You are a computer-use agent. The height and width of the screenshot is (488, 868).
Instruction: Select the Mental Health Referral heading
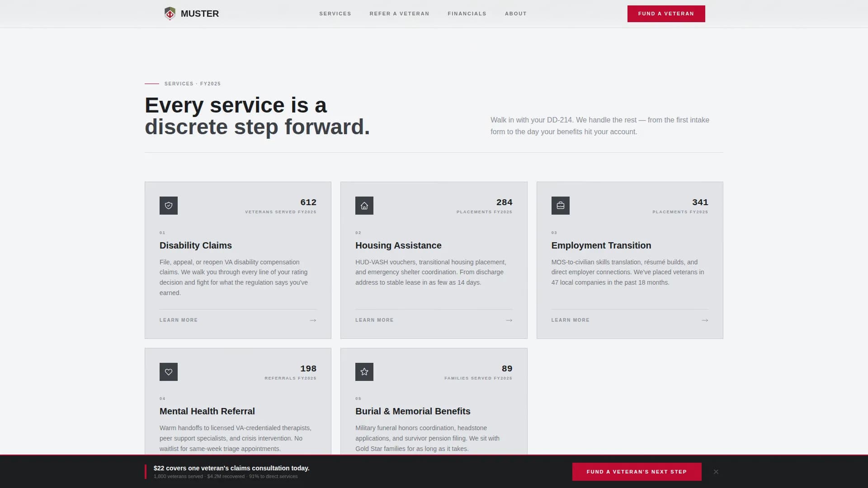207,411
